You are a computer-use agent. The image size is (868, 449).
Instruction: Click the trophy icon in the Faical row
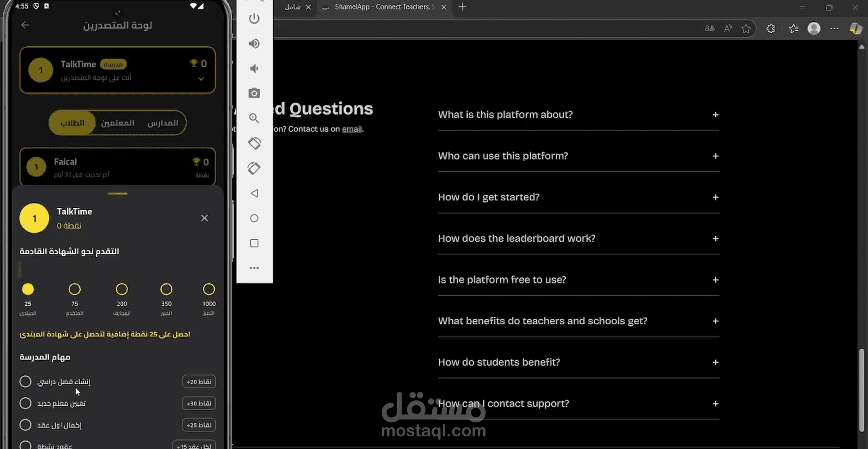[x=196, y=161]
